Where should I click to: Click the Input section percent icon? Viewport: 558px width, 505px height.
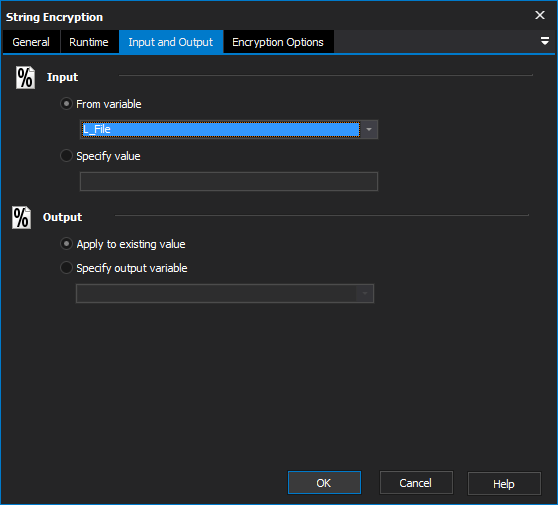pyautogui.click(x=25, y=78)
